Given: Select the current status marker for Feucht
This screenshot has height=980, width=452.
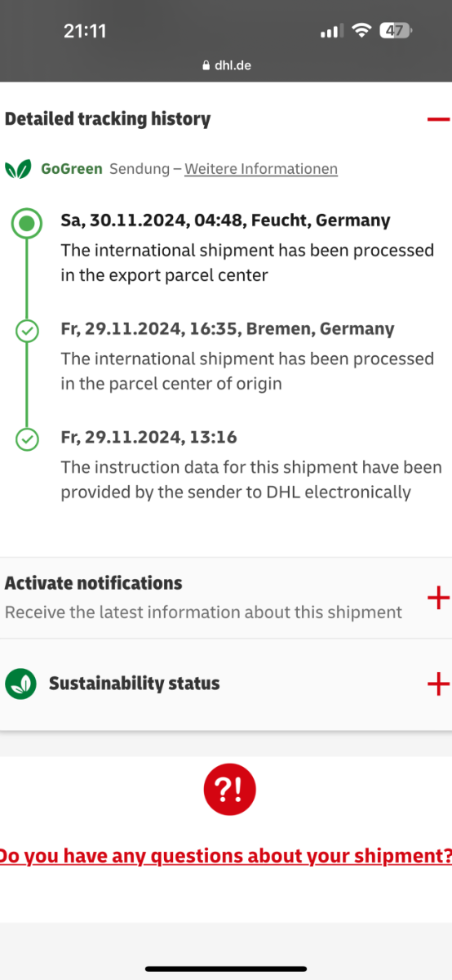Looking at the screenshot, I should (27, 222).
